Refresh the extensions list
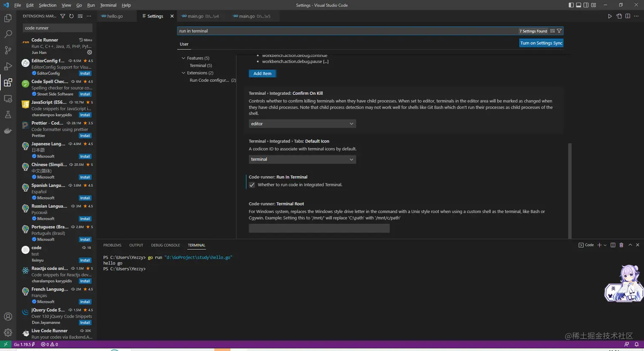Viewport: 644px width, 351px height. pyautogui.click(x=71, y=16)
